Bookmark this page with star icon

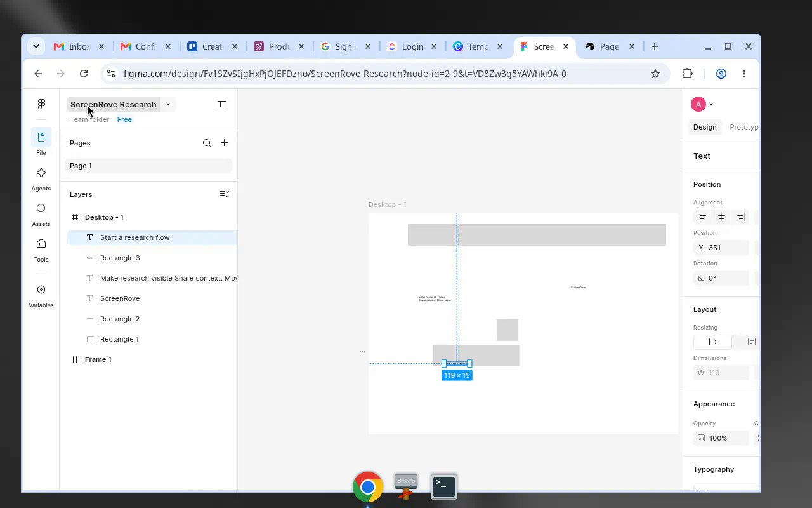click(x=655, y=74)
